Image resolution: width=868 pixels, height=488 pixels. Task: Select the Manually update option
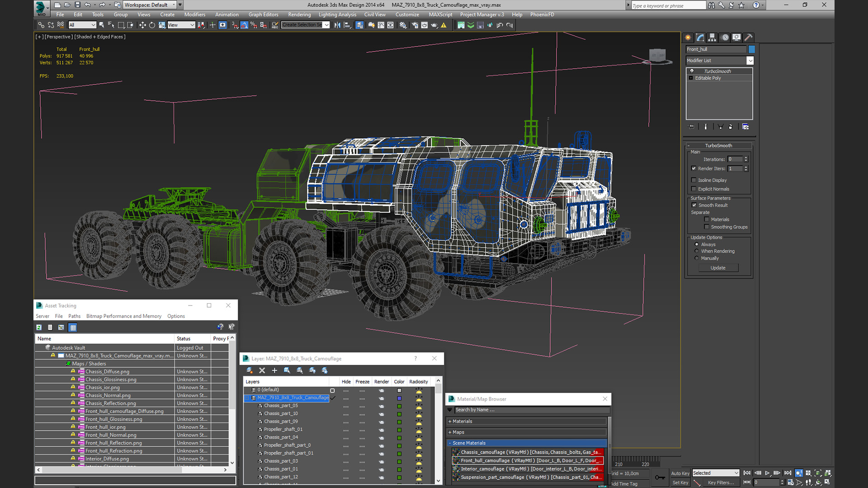pyautogui.click(x=697, y=258)
